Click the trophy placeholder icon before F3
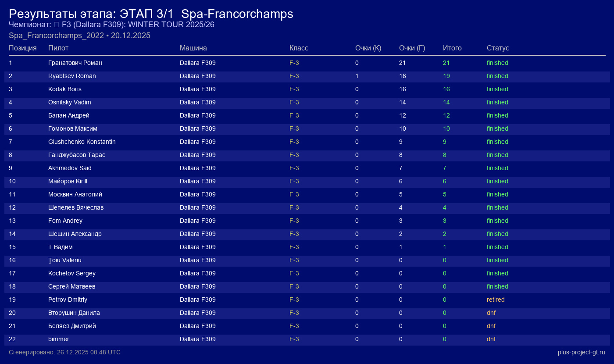Screen dimensions: 614x364 click(57, 25)
